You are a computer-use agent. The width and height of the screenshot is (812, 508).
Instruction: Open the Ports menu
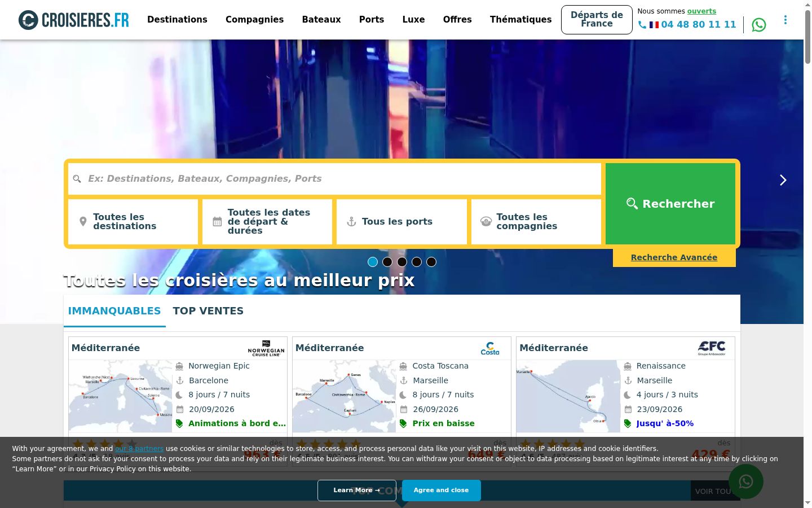[372, 20]
